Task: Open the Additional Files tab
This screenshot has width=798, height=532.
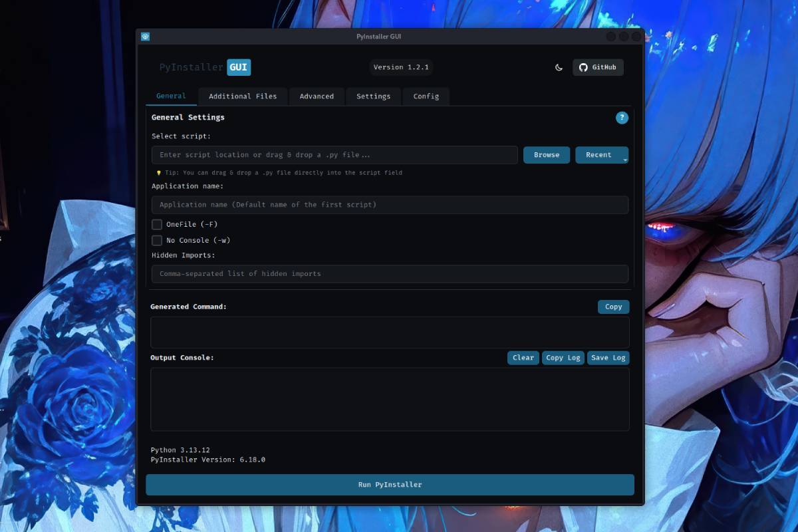Action: tap(243, 96)
